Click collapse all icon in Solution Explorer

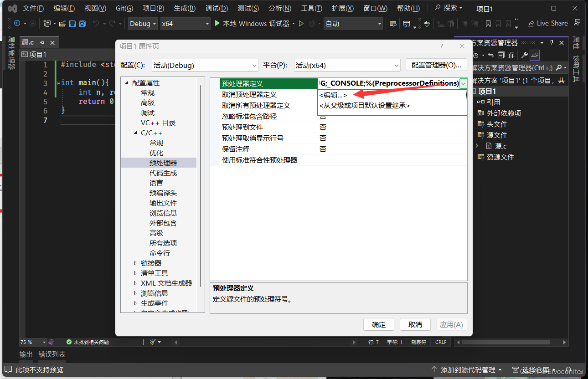[x=501, y=55]
